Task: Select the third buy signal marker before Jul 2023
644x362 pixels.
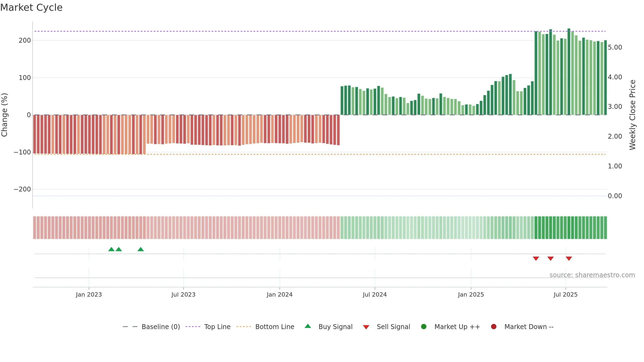Action: [x=141, y=249]
